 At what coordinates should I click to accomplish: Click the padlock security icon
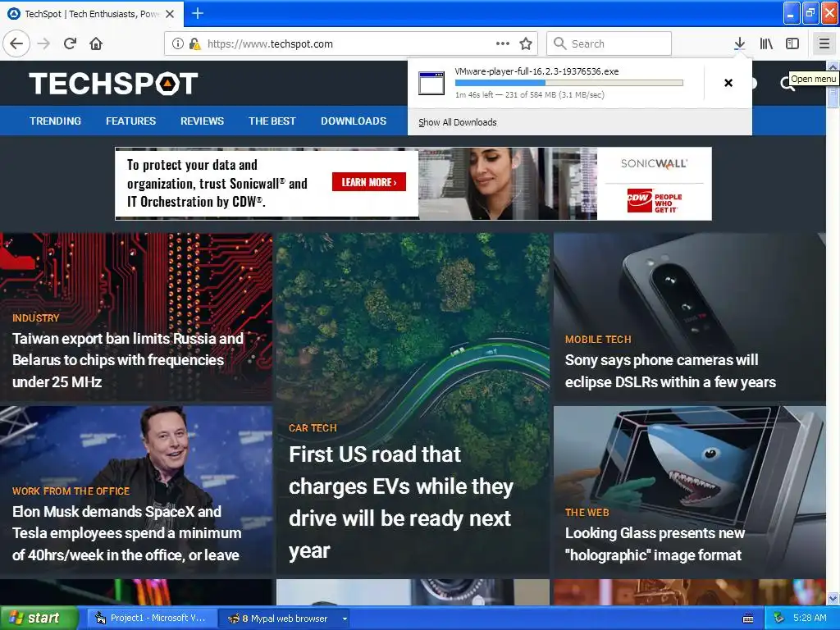click(194, 43)
